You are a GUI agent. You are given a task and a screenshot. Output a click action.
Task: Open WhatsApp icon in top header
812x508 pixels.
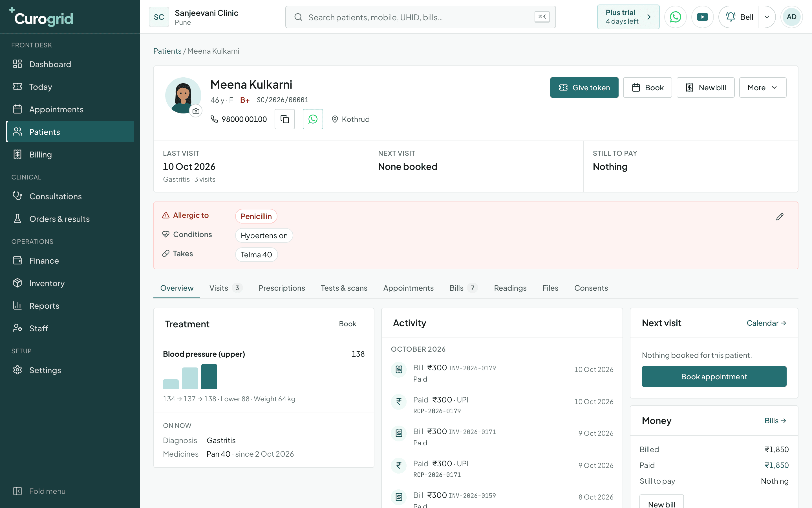pos(675,17)
